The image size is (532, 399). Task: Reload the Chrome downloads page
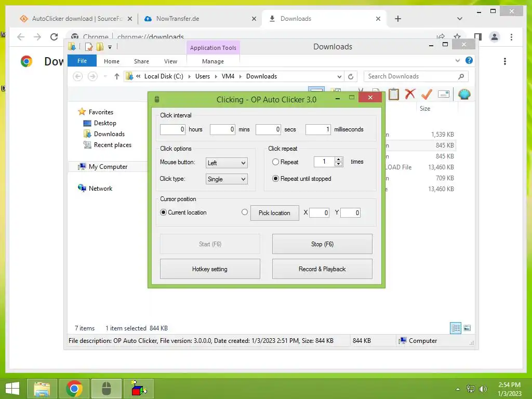point(54,37)
